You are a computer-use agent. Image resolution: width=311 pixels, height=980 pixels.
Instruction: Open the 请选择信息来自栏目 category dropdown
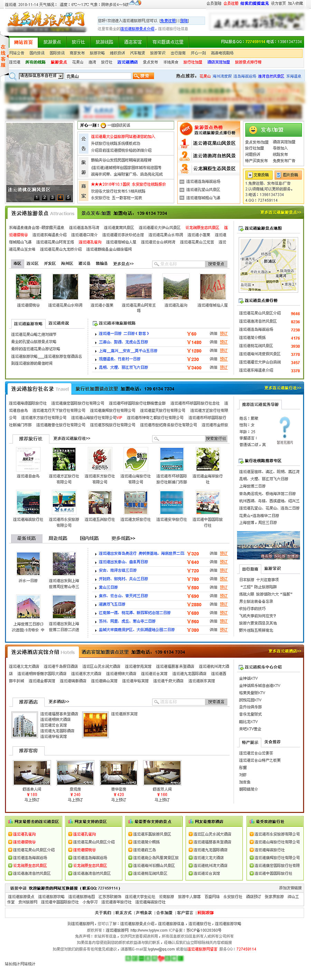pos(60,76)
